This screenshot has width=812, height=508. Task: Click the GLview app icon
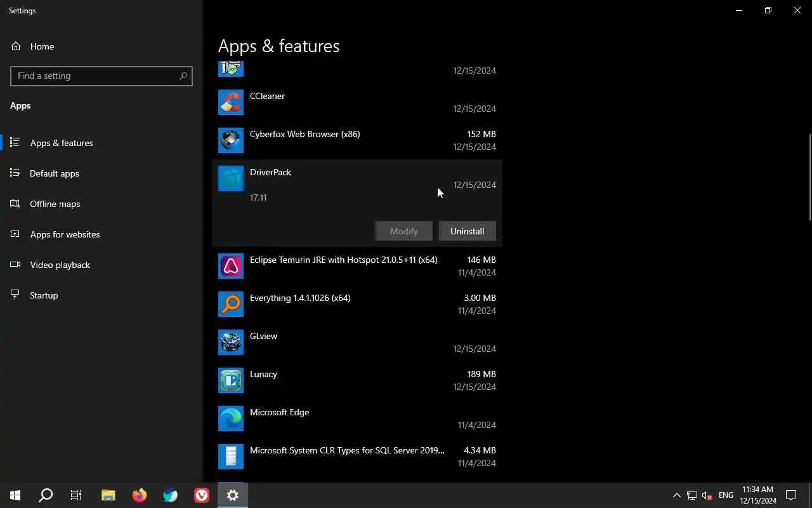[x=231, y=342]
